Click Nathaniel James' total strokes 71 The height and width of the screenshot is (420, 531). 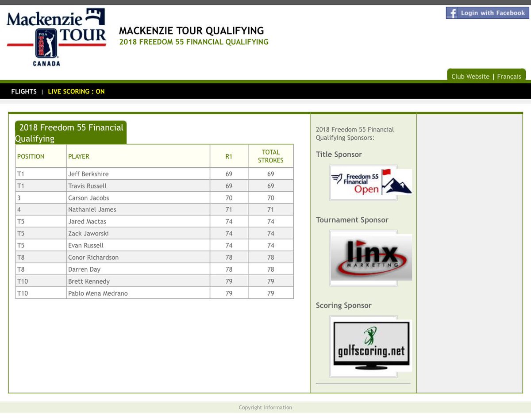(270, 209)
